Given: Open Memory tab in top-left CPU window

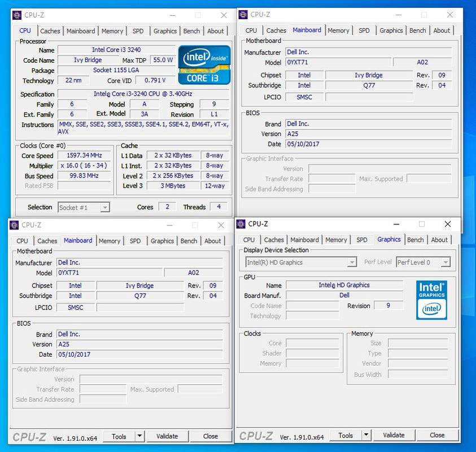Looking at the screenshot, I should (112, 31).
